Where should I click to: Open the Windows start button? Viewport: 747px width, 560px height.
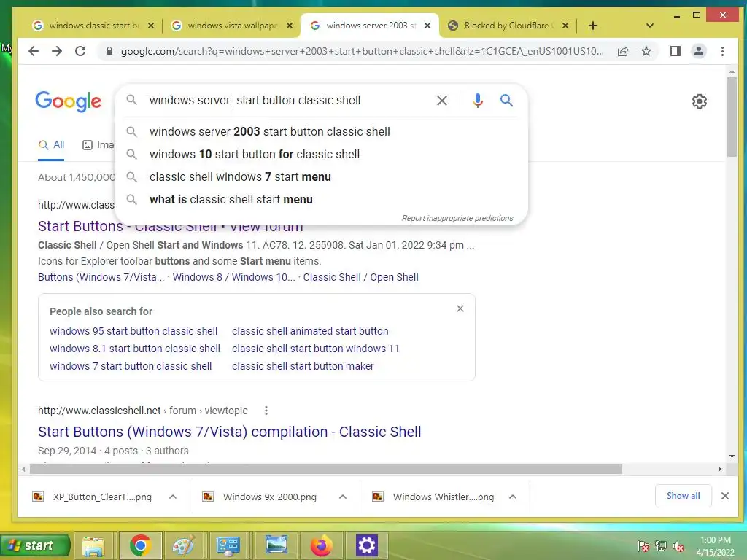tap(35, 545)
